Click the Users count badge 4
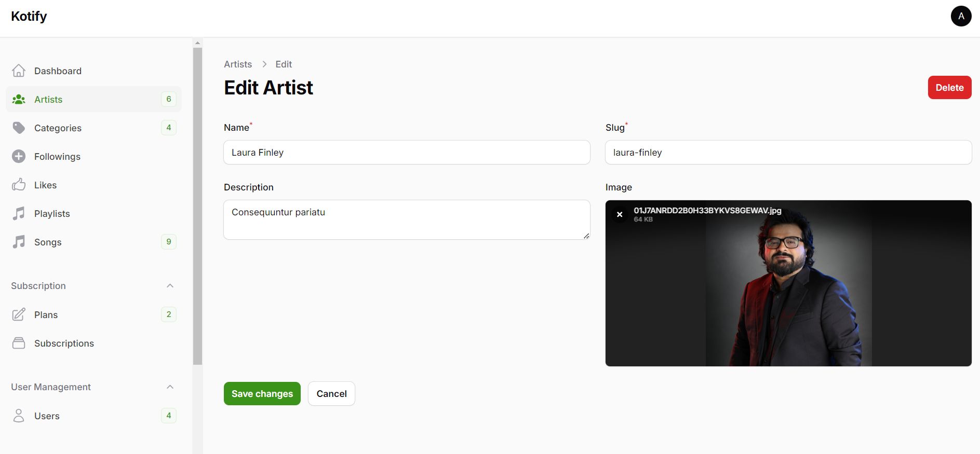This screenshot has height=454, width=980. [169, 416]
